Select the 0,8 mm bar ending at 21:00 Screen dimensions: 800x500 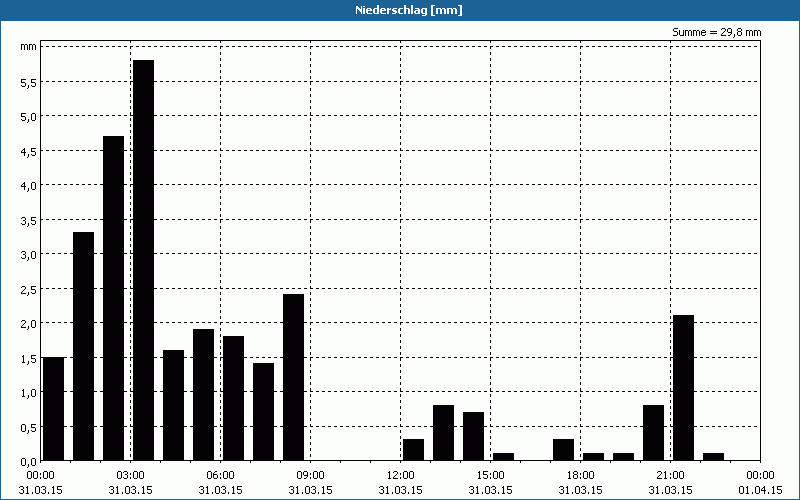tap(654, 433)
